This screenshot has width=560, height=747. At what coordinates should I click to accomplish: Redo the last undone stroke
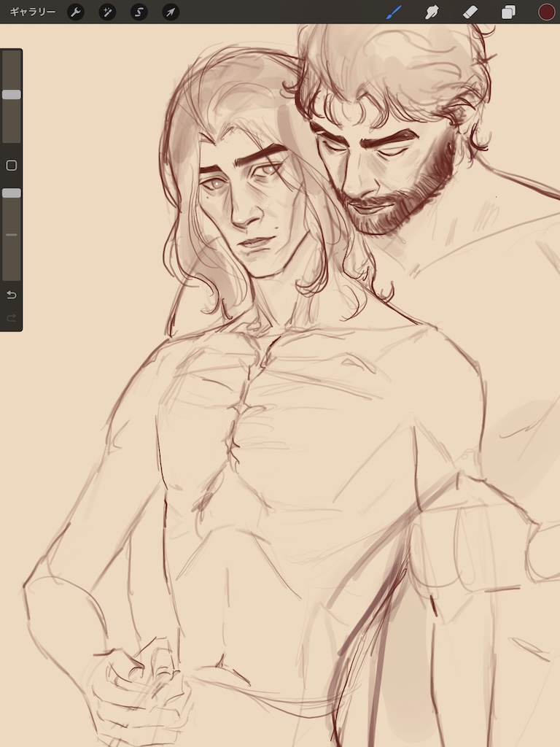tap(12, 317)
